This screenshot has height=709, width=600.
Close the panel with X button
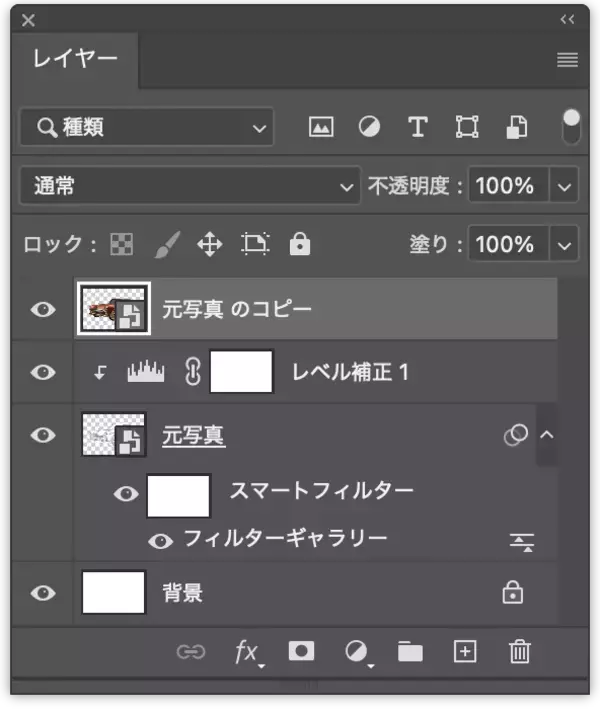28,20
